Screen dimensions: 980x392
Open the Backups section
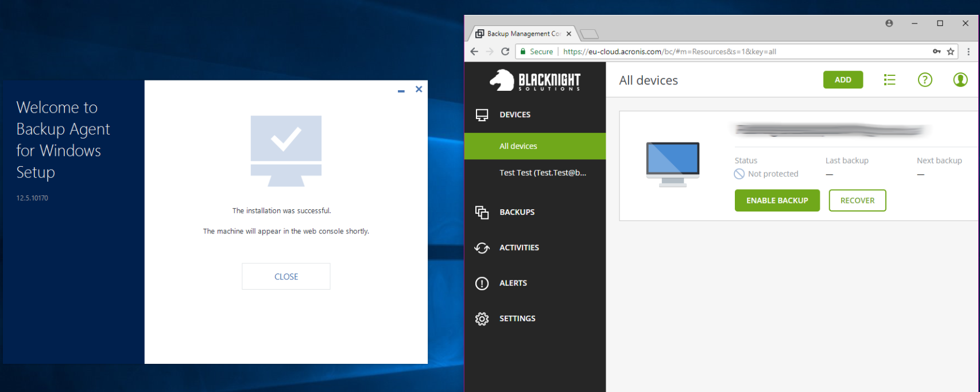click(535, 212)
